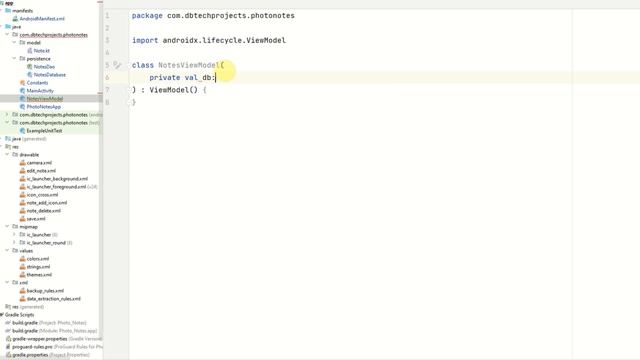This screenshot has width=640, height=360.
Task: Click the Note.kt file icon
Action: click(x=30, y=51)
